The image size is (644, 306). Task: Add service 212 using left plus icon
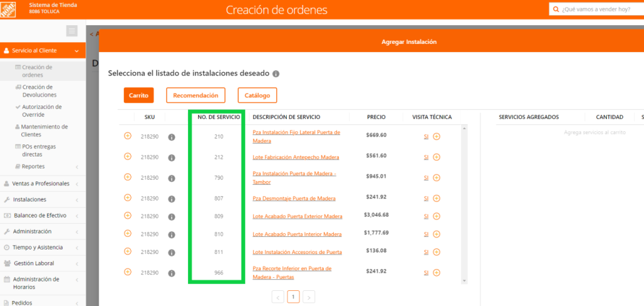(128, 156)
